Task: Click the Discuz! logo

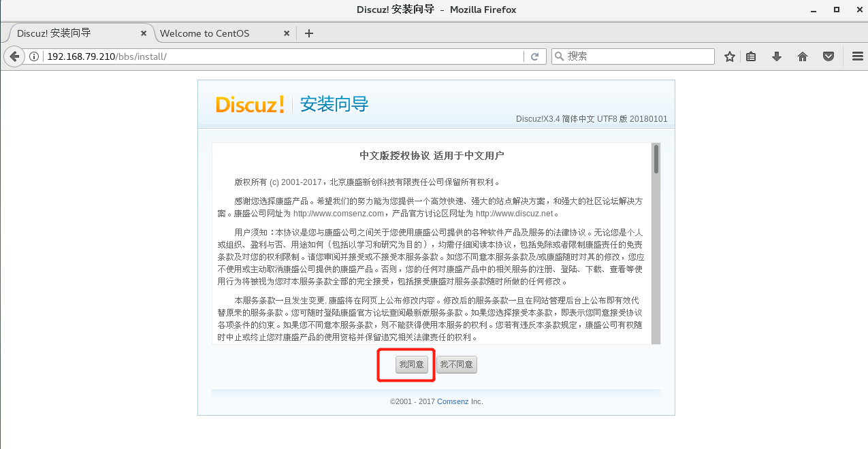Action: [250, 104]
